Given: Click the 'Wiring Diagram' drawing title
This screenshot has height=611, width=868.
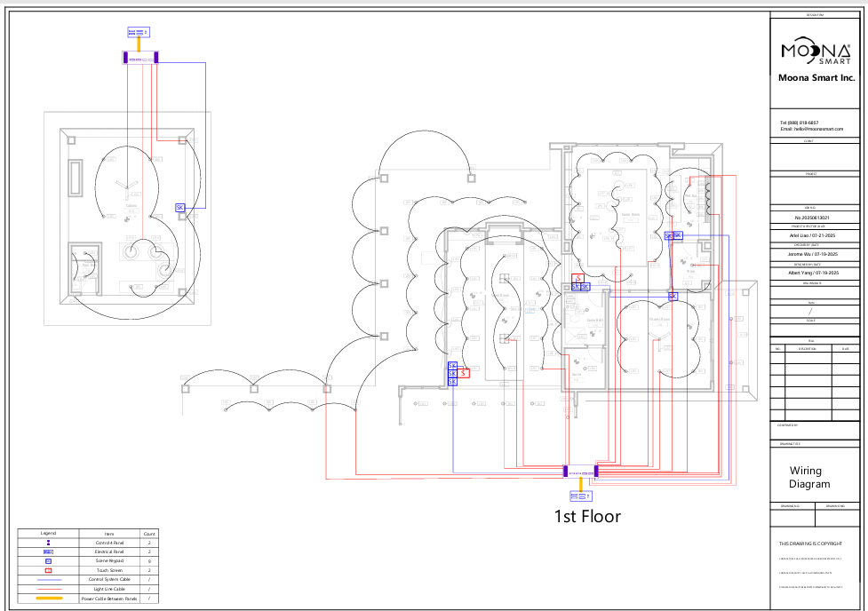Looking at the screenshot, I should point(809,477).
